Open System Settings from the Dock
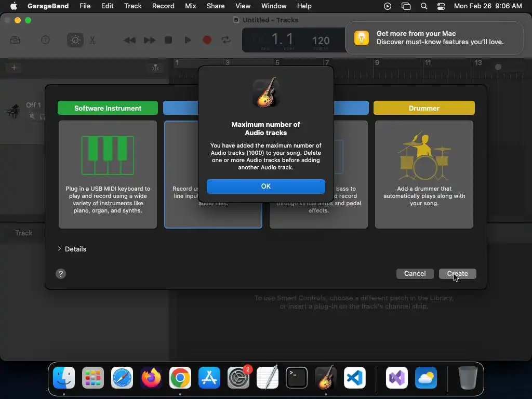The image size is (532, 399). point(238,378)
